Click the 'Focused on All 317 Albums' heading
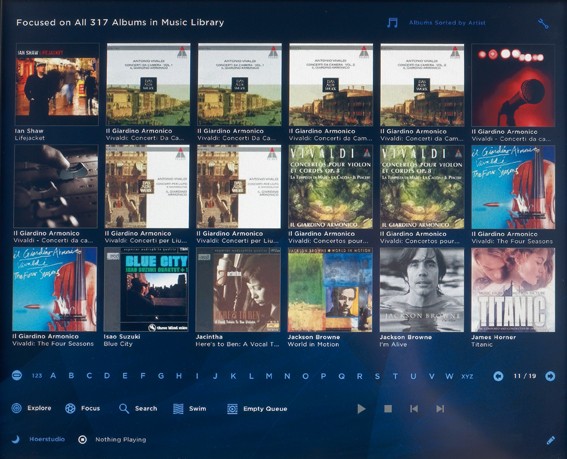Screen dimensions: 567x459 point(120,22)
